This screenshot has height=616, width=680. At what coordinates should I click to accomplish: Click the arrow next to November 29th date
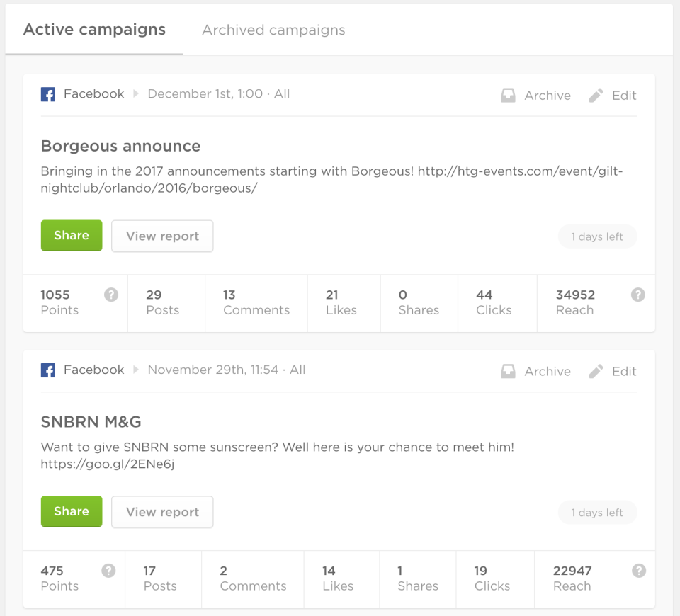pos(136,370)
